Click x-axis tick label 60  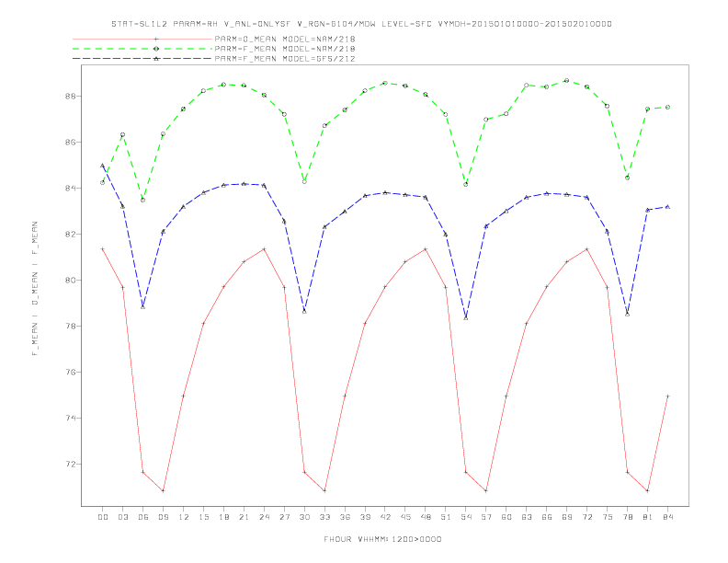[506, 517]
